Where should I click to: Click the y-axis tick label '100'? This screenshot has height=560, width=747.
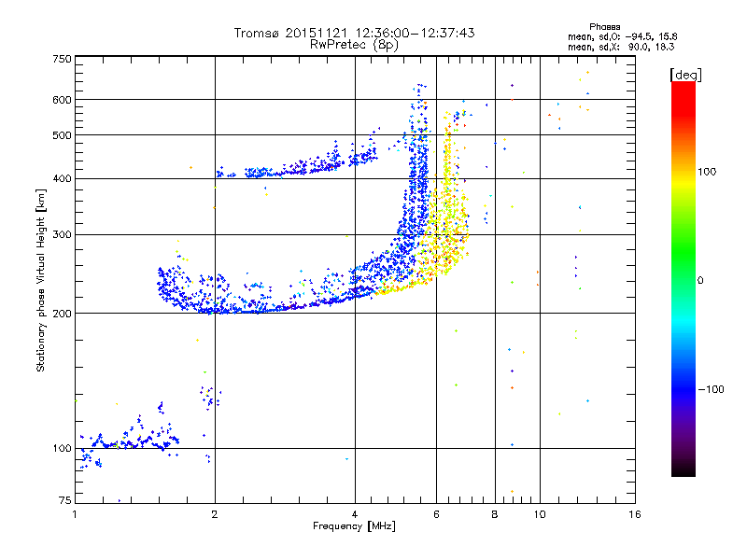point(62,449)
